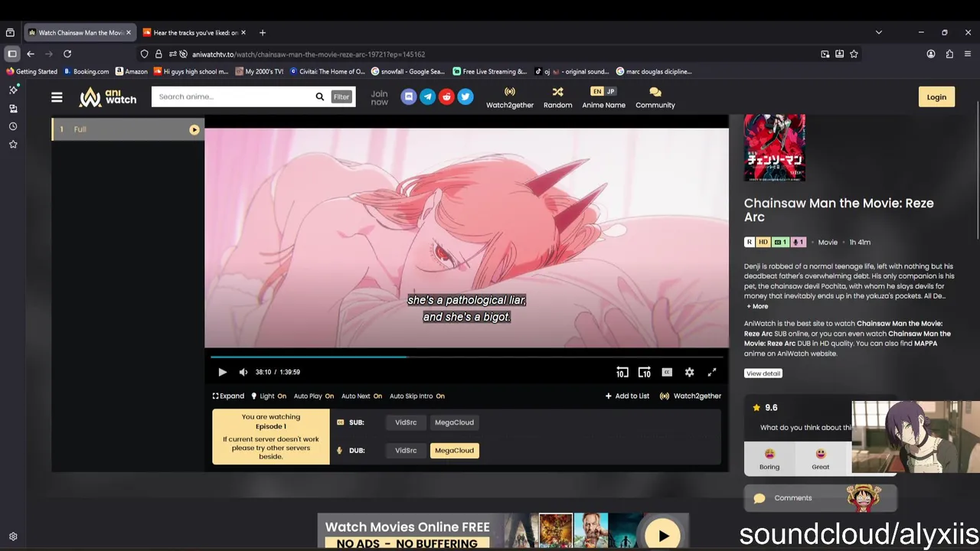980x551 pixels.
Task: Click the View detail button
Action: (x=763, y=373)
